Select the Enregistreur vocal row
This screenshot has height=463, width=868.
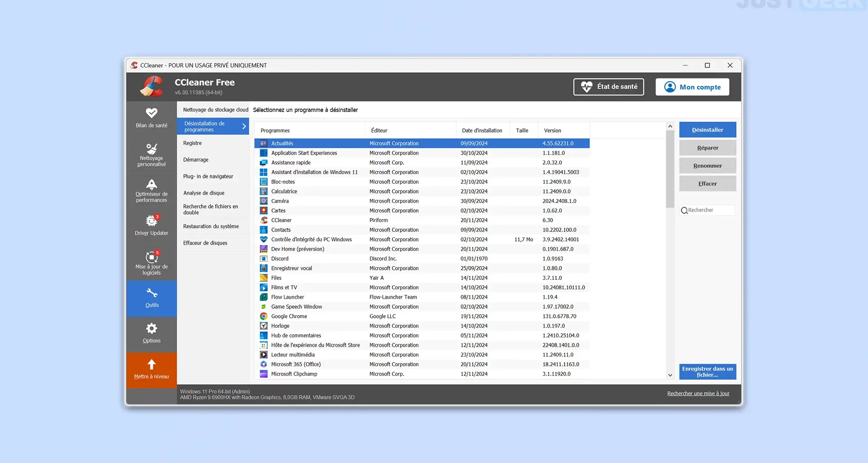coord(422,269)
